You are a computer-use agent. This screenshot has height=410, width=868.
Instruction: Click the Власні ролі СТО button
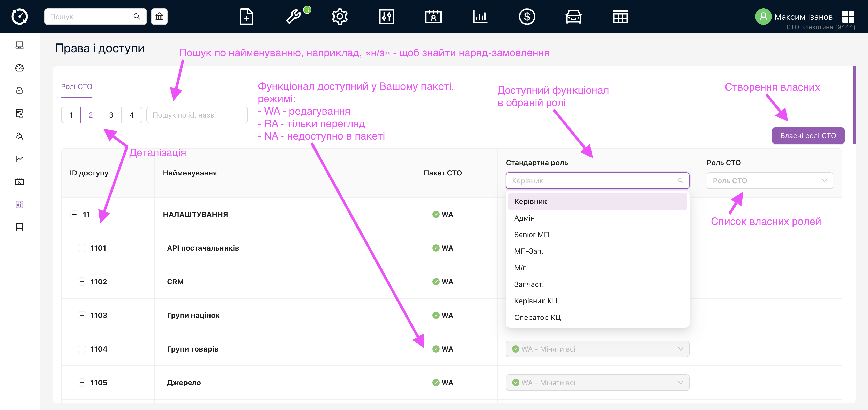808,136
